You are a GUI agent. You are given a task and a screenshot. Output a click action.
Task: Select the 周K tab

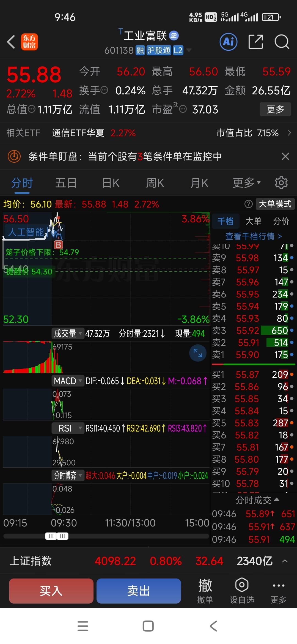pos(155,183)
